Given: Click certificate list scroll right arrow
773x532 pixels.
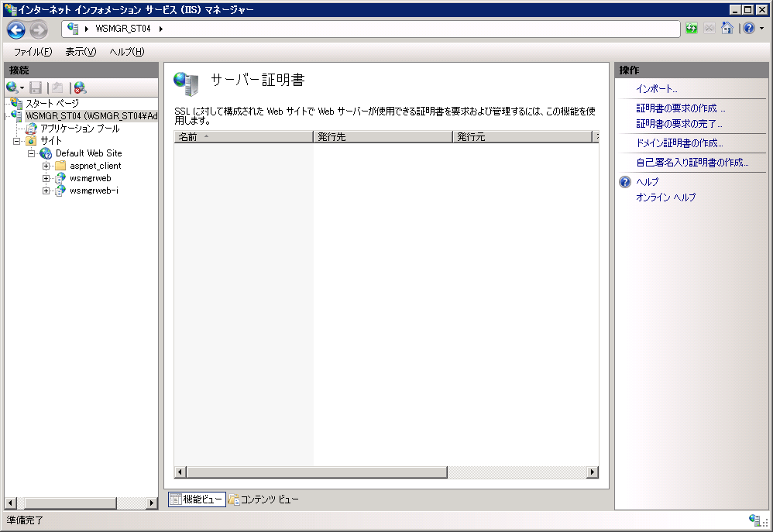Looking at the screenshot, I should pos(593,472).
